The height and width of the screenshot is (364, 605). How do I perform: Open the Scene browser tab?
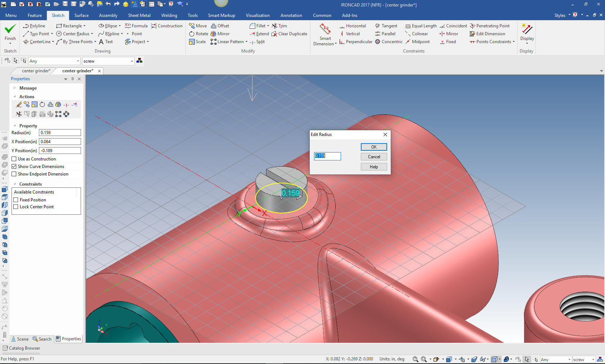(x=20, y=339)
